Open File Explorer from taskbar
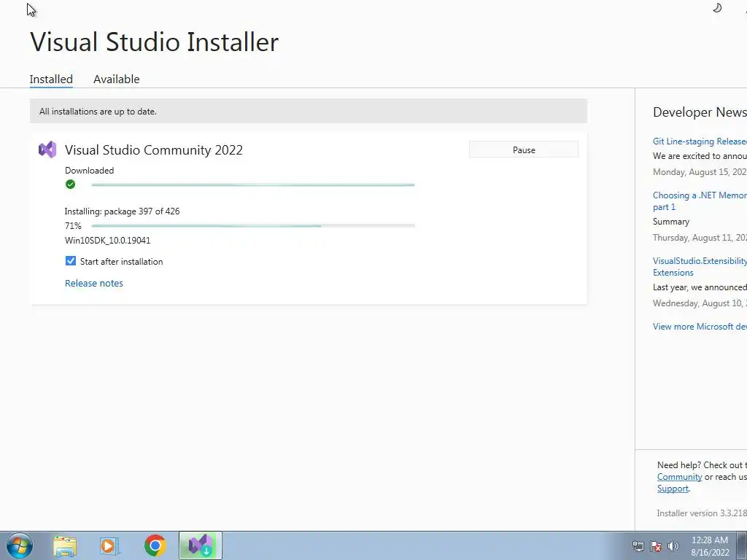The image size is (747, 560). 65,545
